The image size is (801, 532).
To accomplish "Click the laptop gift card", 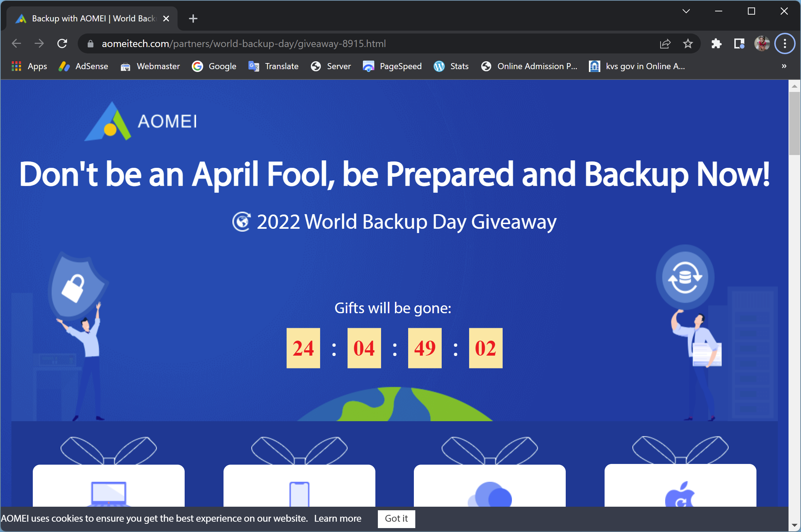I will [x=109, y=485].
